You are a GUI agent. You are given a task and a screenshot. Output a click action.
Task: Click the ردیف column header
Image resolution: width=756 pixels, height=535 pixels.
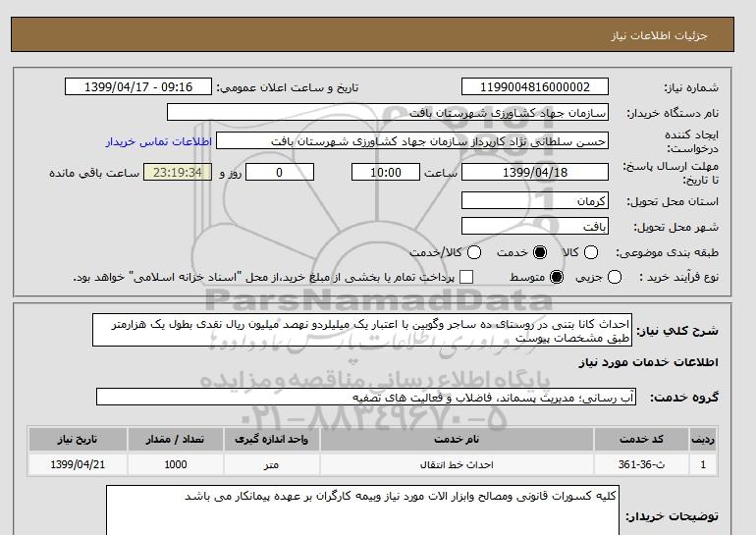pyautogui.click(x=703, y=439)
